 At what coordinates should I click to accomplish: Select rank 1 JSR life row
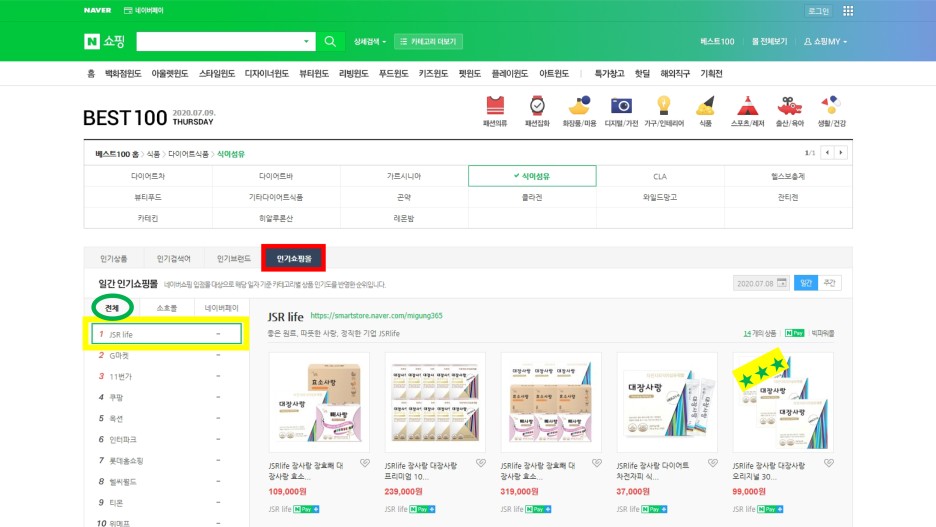pyautogui.click(x=167, y=334)
